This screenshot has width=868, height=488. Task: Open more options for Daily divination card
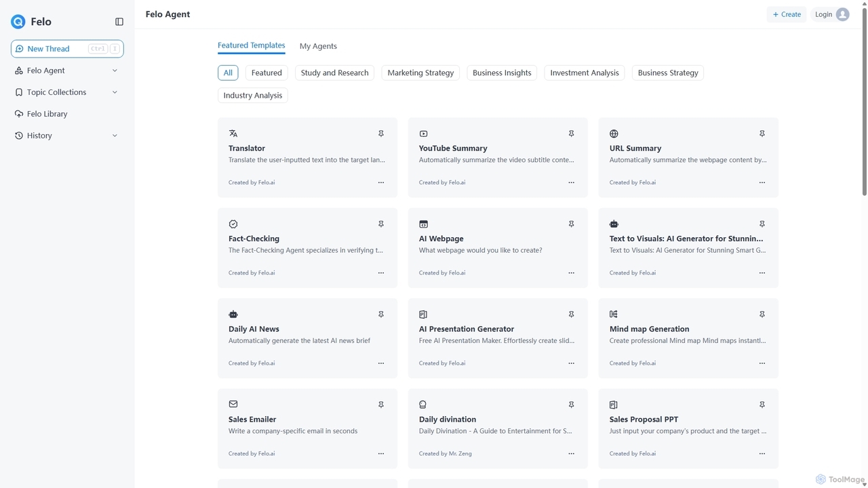tap(572, 453)
